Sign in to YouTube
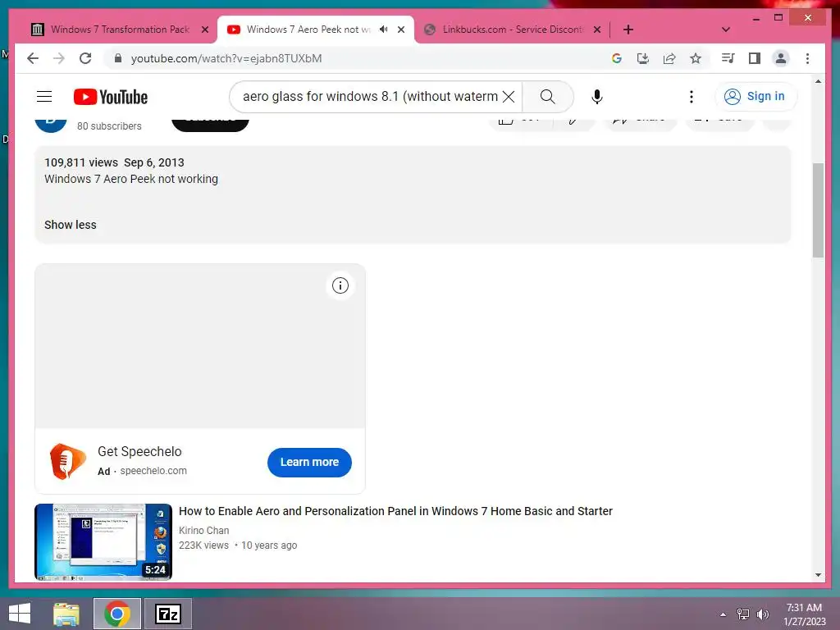Screen dimensions: 840x630 point(756,97)
